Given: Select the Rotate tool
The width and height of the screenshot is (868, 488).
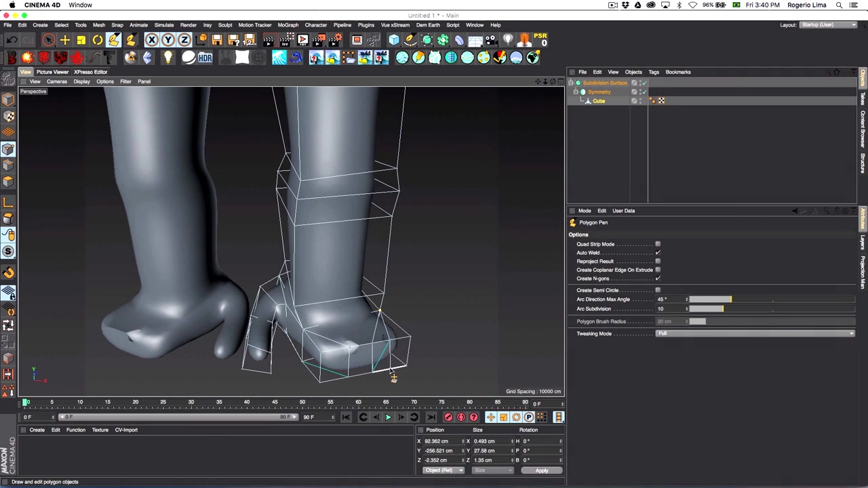Looking at the screenshot, I should pyautogui.click(x=96, y=40).
